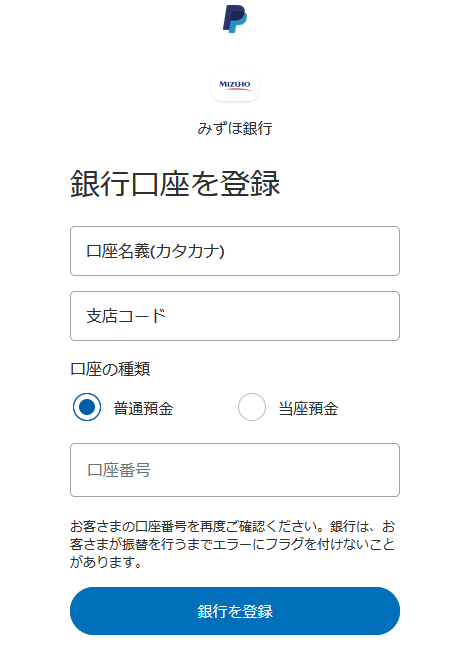This screenshot has height=661, width=469.
Task: Submit with the 銀行を登録 button
Action: (x=235, y=611)
